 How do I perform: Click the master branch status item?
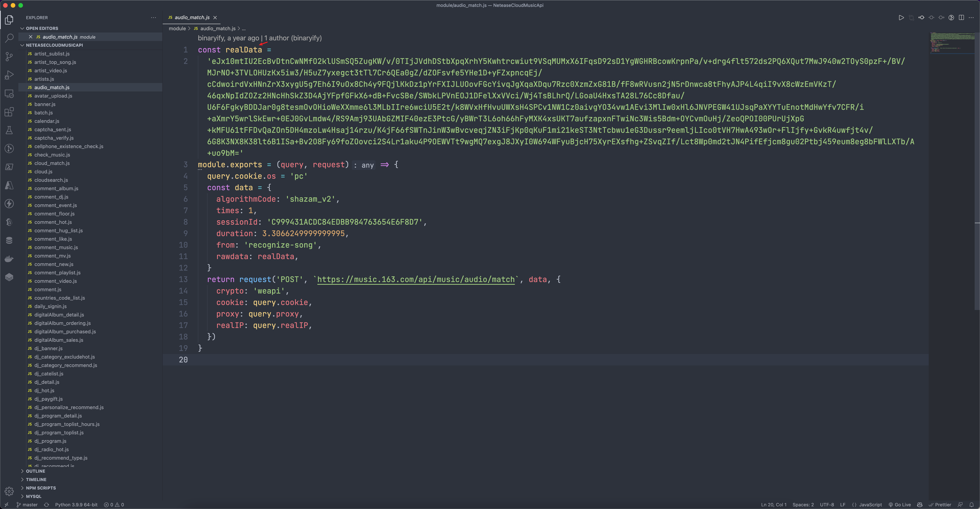pyautogui.click(x=27, y=505)
